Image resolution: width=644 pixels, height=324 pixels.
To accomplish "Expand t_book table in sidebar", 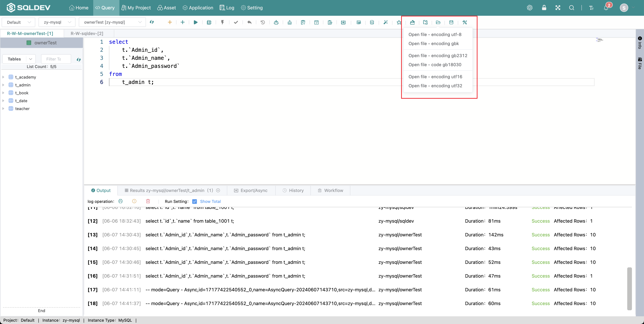I will point(3,93).
